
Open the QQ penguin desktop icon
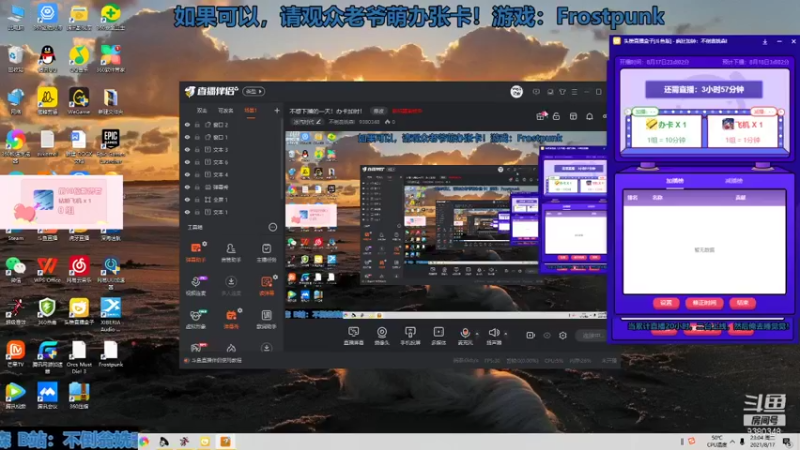point(47,58)
